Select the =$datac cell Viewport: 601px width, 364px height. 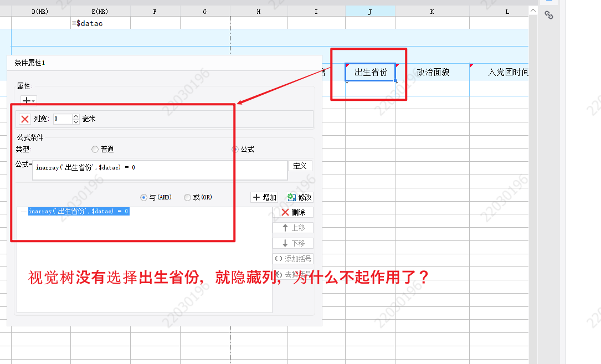pyautogui.click(x=100, y=23)
